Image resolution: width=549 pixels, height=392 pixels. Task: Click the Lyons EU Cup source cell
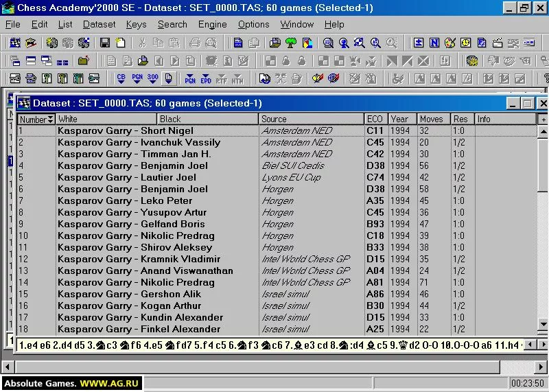pos(291,178)
